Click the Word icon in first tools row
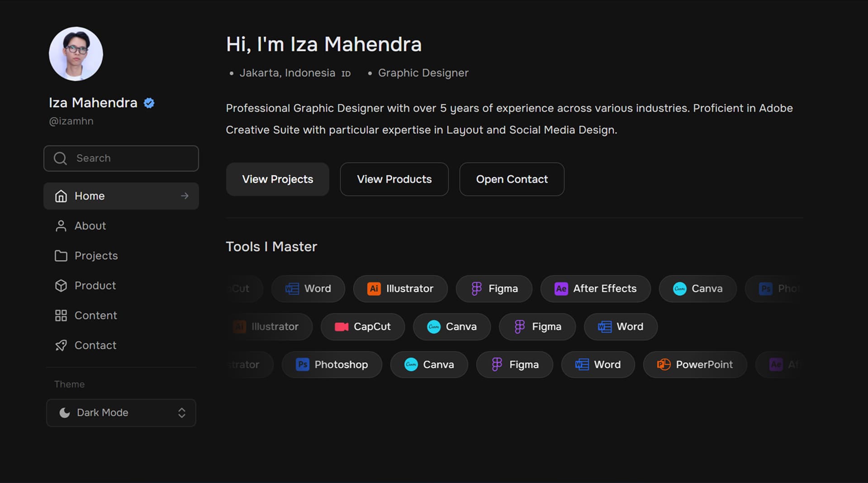 coord(292,289)
